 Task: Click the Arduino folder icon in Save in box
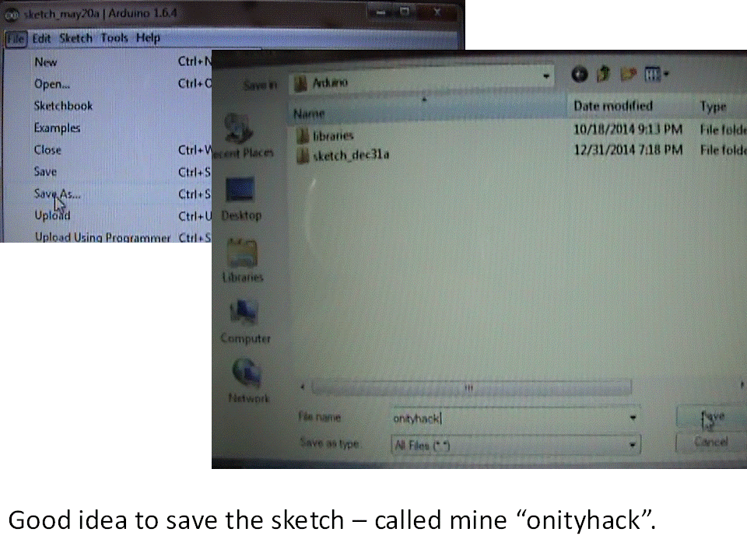point(300,84)
